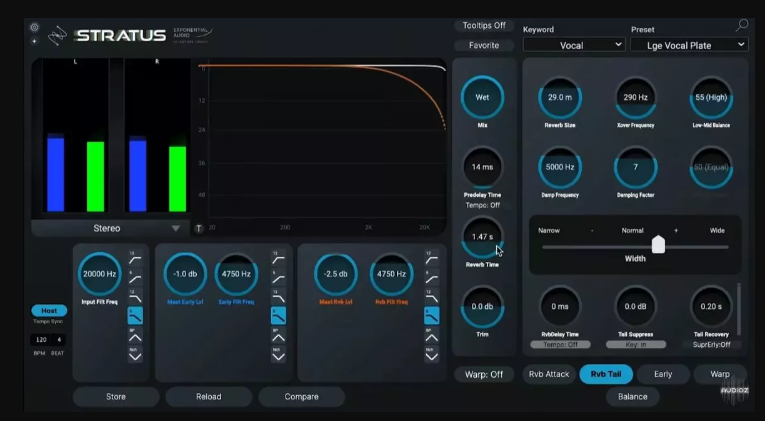Viewport: 765px width, 421px height.
Task: Toggle the Key: In switch under Tail Suppress
Action: (636, 344)
